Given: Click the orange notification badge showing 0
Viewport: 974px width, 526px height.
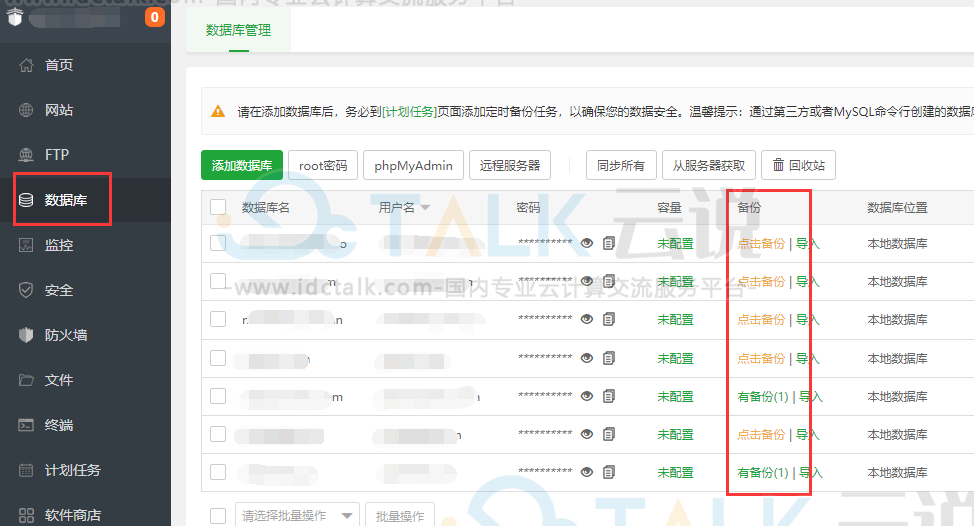Looking at the screenshot, I should [155, 17].
